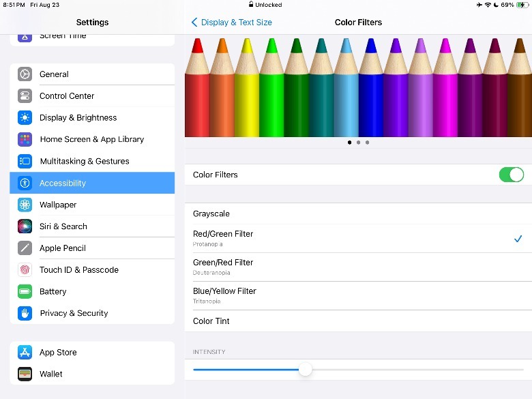Tap Home Screen & App Library icon
This screenshot has width=532, height=399.
click(x=25, y=139)
